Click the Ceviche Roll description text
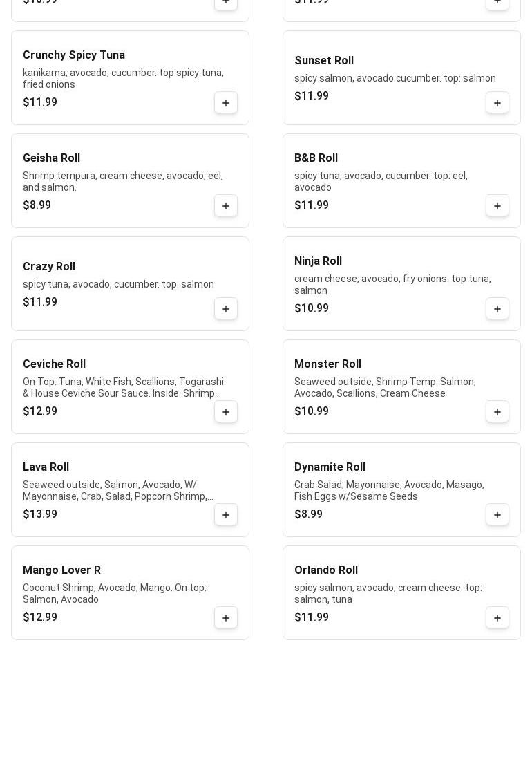 tap(123, 388)
